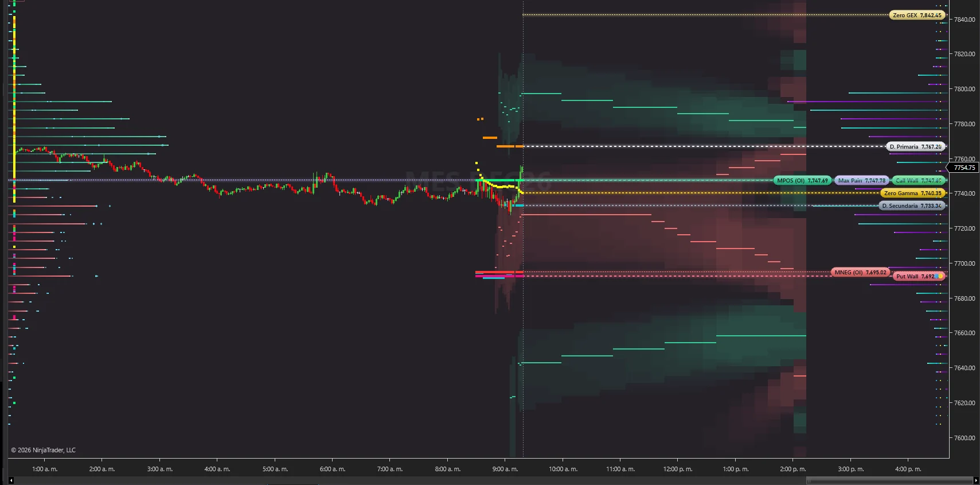The height and width of the screenshot is (485, 980).
Task: Click the 7680.00 price axis label
Action: [964, 298]
